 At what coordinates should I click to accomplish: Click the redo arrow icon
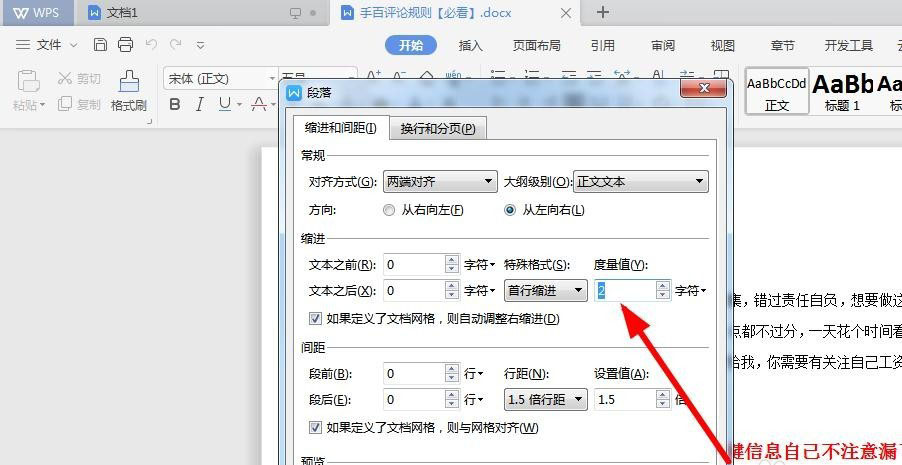point(175,44)
